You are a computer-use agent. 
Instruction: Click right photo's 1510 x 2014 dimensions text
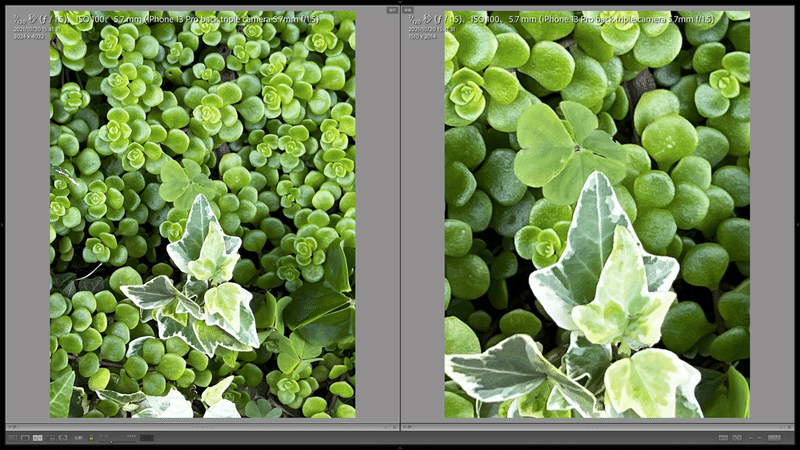(422, 36)
